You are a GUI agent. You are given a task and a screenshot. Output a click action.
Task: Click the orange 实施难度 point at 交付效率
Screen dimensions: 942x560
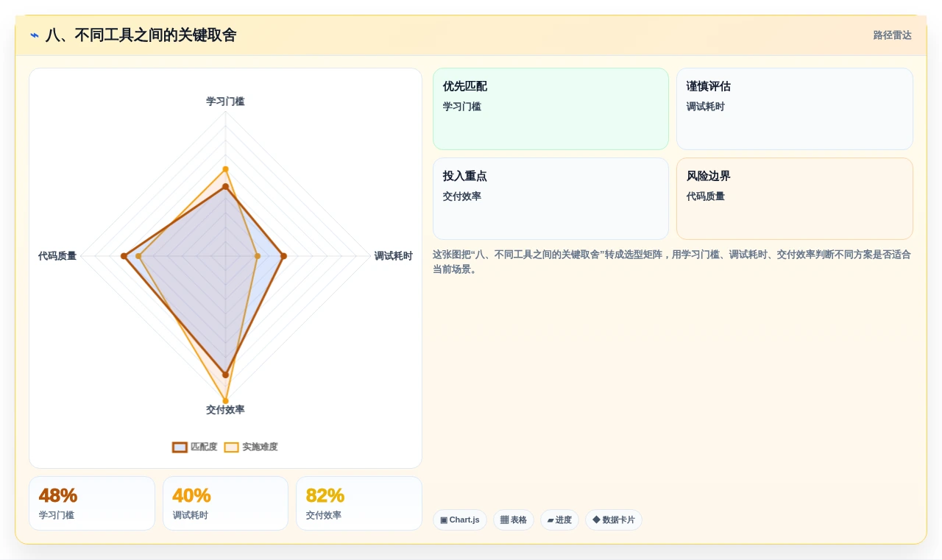click(225, 401)
